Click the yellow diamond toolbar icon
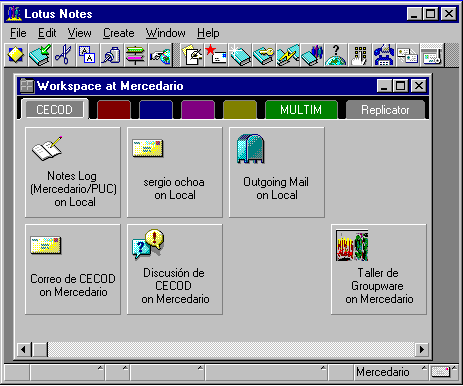The height and width of the screenshot is (386, 463). coord(16,55)
